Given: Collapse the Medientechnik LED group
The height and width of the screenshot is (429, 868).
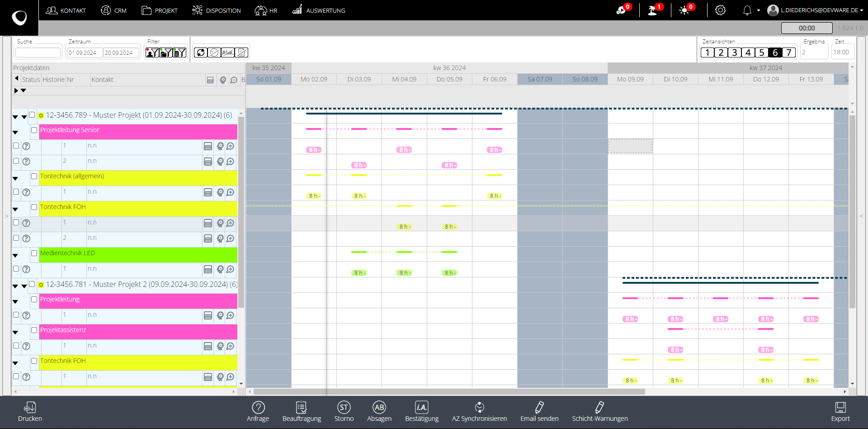Looking at the screenshot, I should [15, 256].
